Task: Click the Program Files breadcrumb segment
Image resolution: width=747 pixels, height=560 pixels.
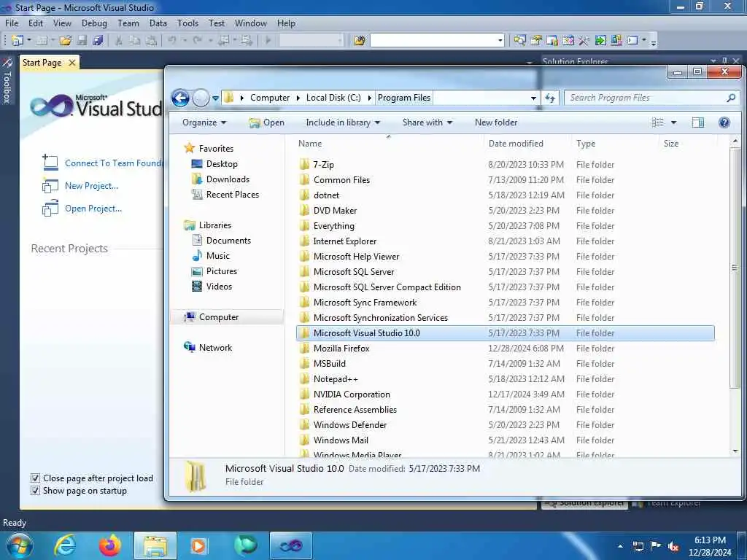Action: (404, 98)
